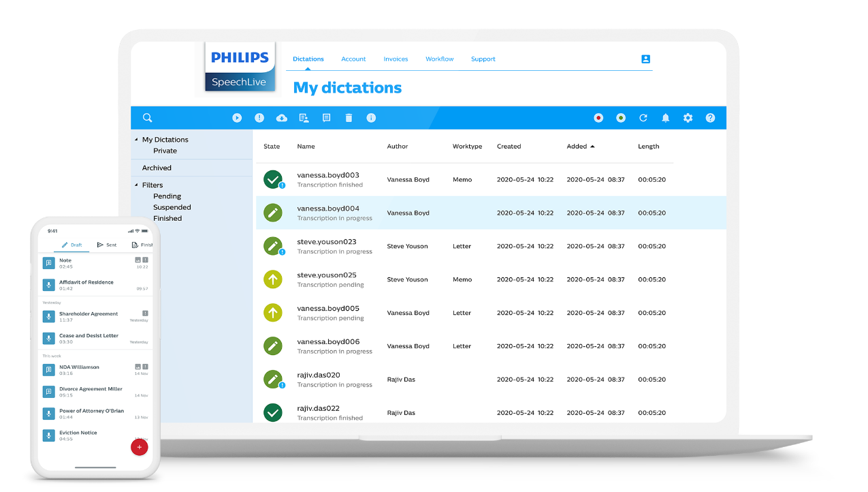Start recording with the red record icon

598,117
